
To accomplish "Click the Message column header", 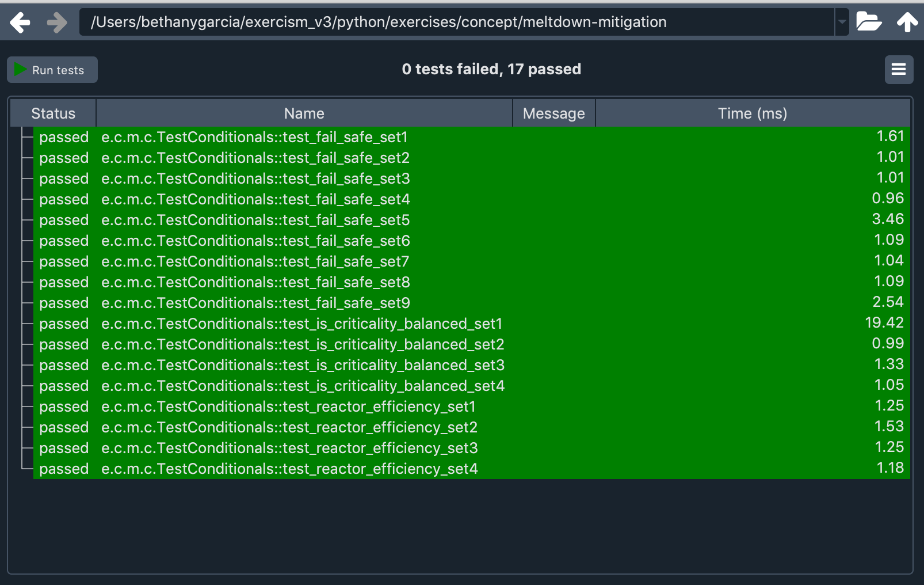I will coord(553,113).
